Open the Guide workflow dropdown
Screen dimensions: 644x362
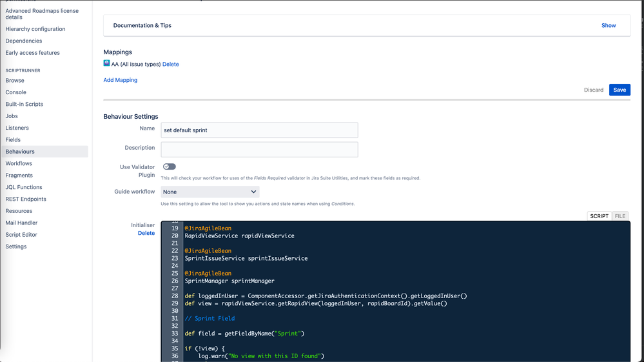point(210,192)
